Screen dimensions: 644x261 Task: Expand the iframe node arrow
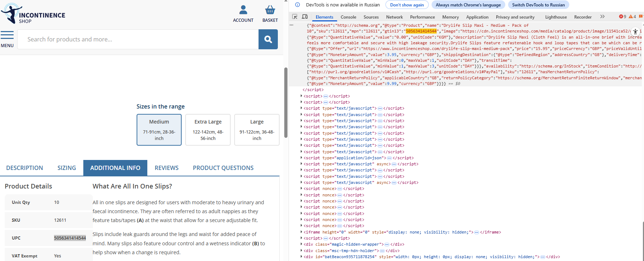click(x=301, y=232)
